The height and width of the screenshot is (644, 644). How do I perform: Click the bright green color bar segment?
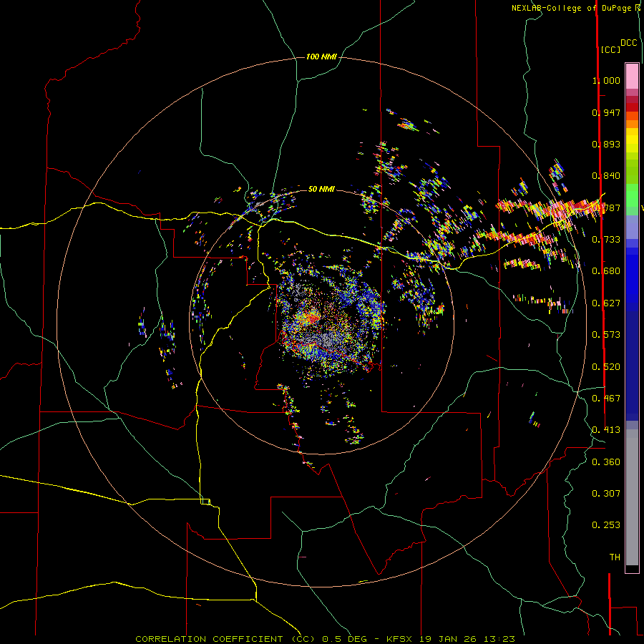pyautogui.click(x=632, y=195)
